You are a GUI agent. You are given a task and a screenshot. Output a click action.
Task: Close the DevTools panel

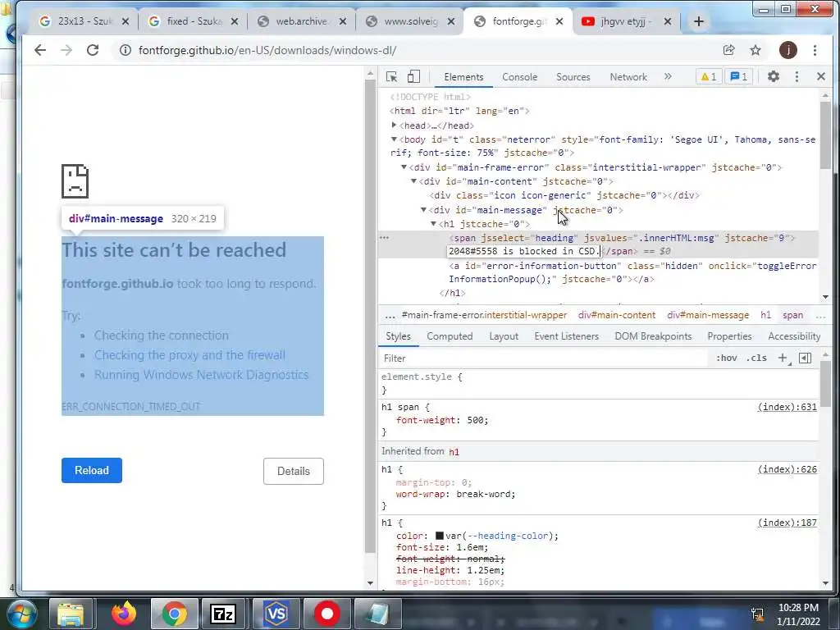tap(820, 76)
